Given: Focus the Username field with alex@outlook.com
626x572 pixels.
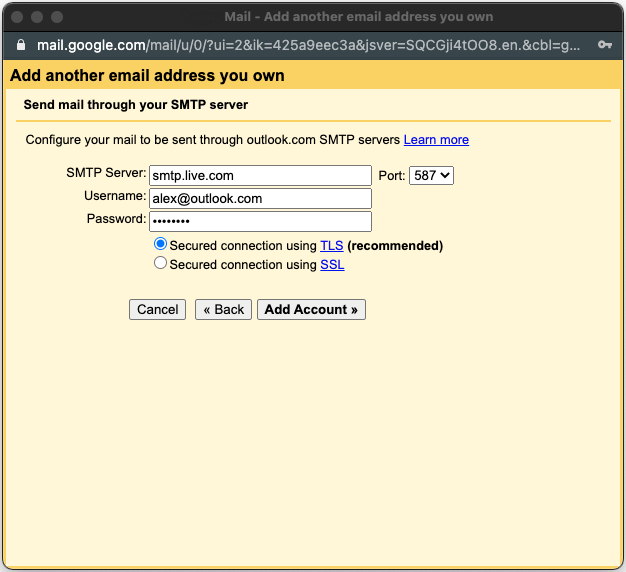Looking at the screenshot, I should [260, 199].
